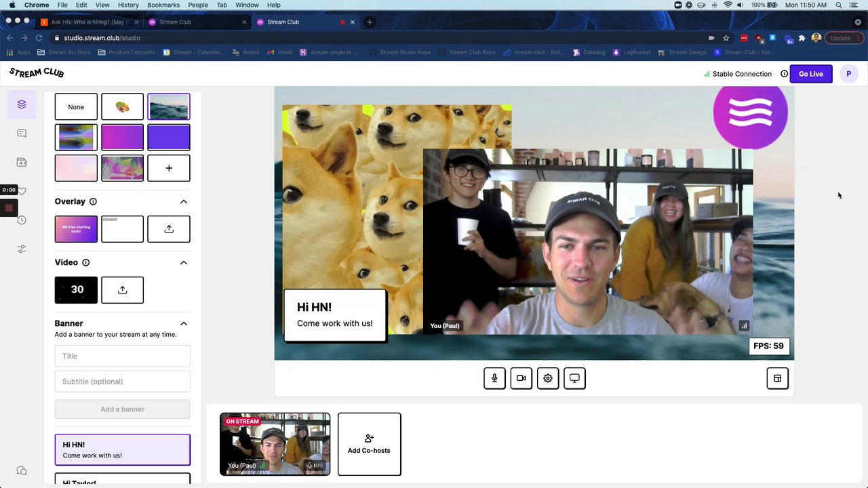Stop the screen recording with the red square
Viewport: 868px width, 488px height.
click(9, 207)
